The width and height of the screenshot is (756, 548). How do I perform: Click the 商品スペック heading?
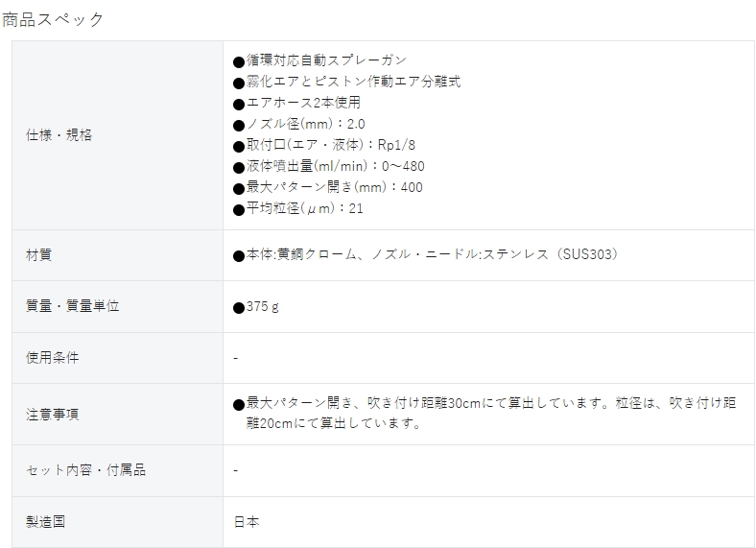(x=53, y=19)
